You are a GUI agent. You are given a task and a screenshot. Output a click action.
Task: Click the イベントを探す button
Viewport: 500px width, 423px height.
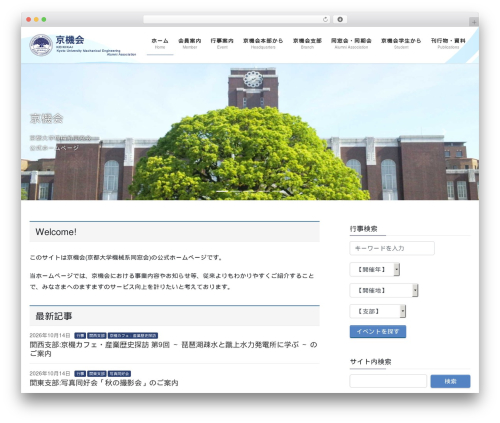pos(378,332)
